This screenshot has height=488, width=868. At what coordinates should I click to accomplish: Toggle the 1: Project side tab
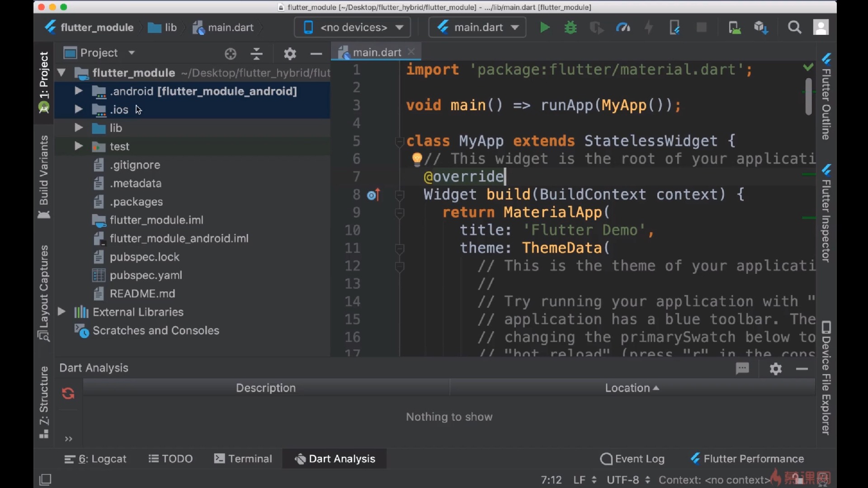44,82
